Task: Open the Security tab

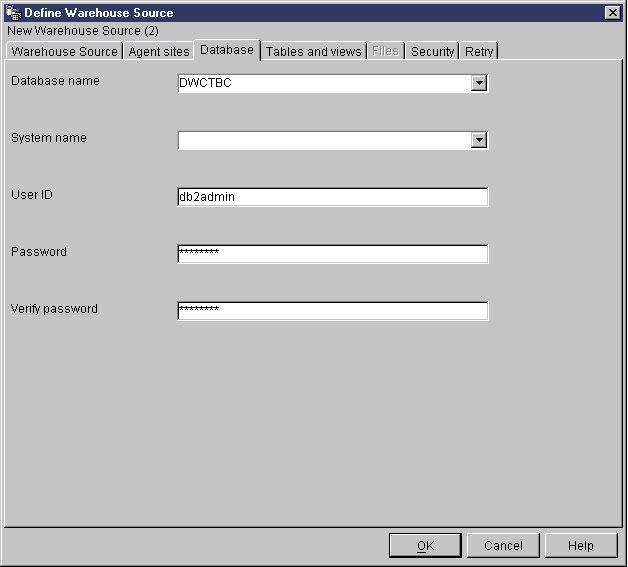Action: click(x=433, y=51)
